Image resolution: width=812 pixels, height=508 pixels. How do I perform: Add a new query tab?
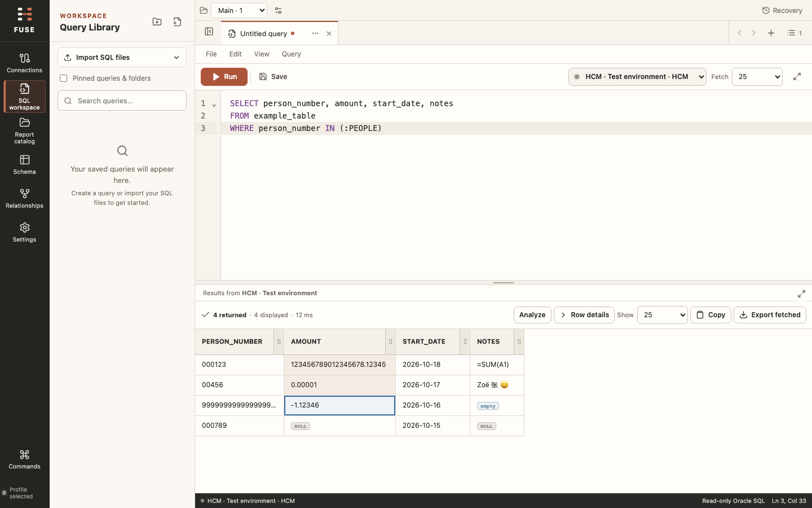pos(771,33)
